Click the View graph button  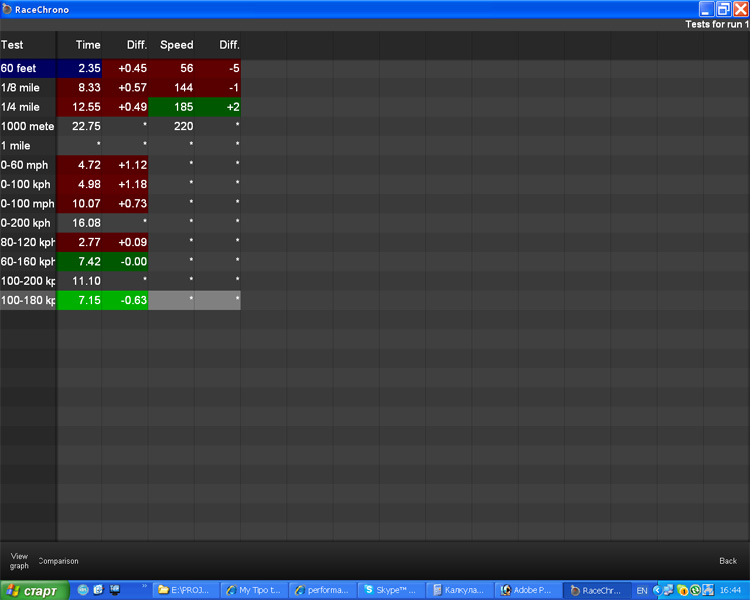pyautogui.click(x=19, y=560)
